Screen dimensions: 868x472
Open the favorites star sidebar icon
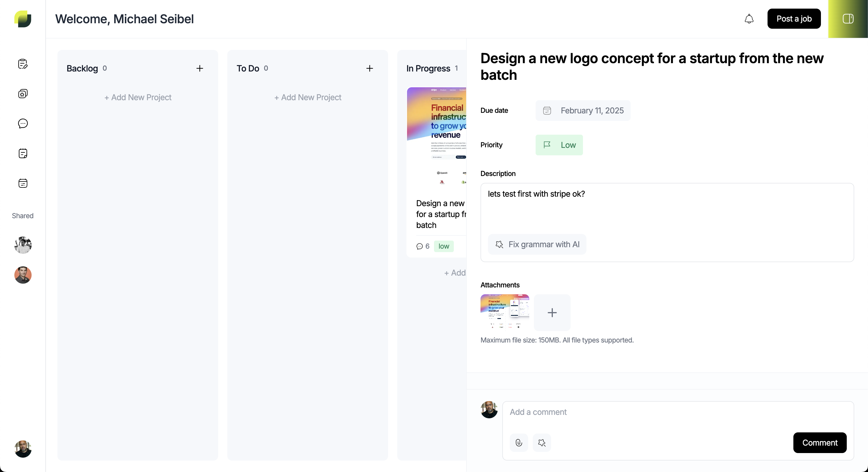23,93
